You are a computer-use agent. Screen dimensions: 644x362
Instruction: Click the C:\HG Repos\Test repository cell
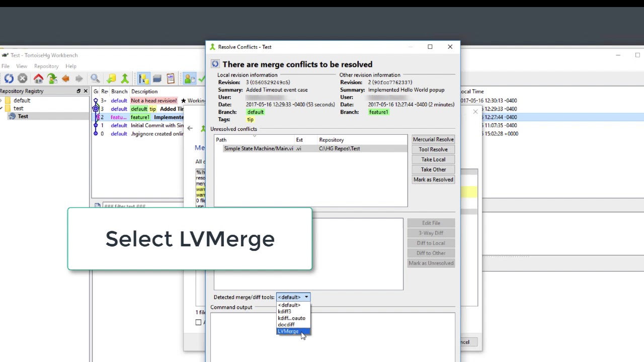click(339, 149)
